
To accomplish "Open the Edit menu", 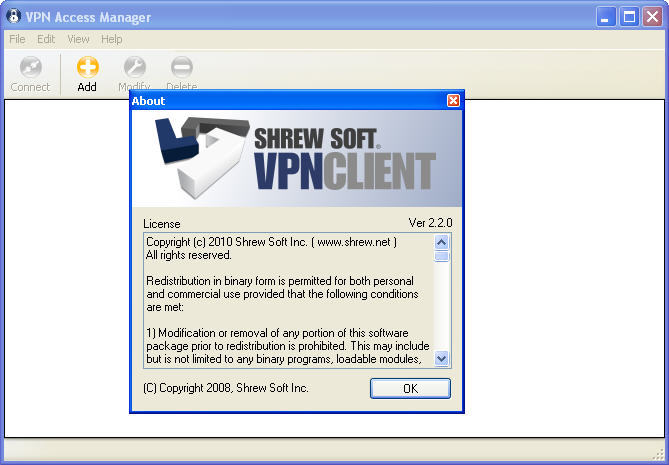I will point(46,39).
